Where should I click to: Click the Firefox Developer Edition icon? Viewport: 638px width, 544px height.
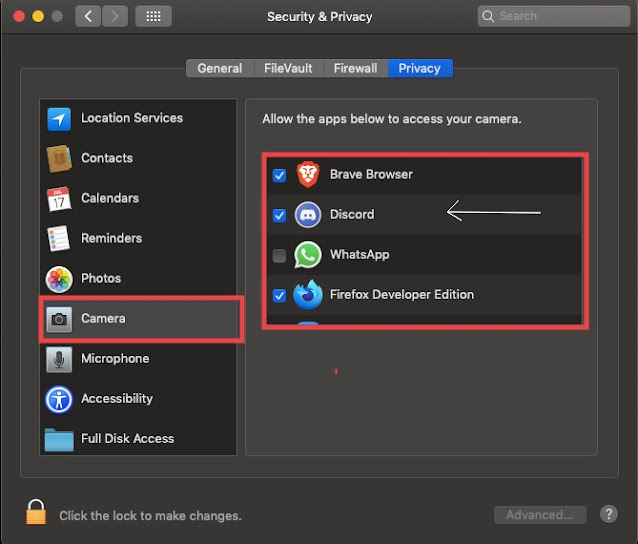[308, 295]
